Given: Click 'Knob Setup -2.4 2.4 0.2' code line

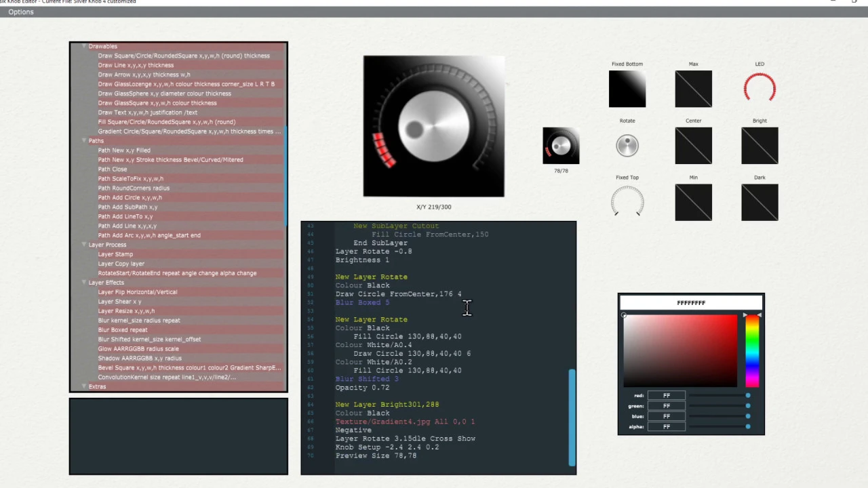Looking at the screenshot, I should (x=387, y=447).
